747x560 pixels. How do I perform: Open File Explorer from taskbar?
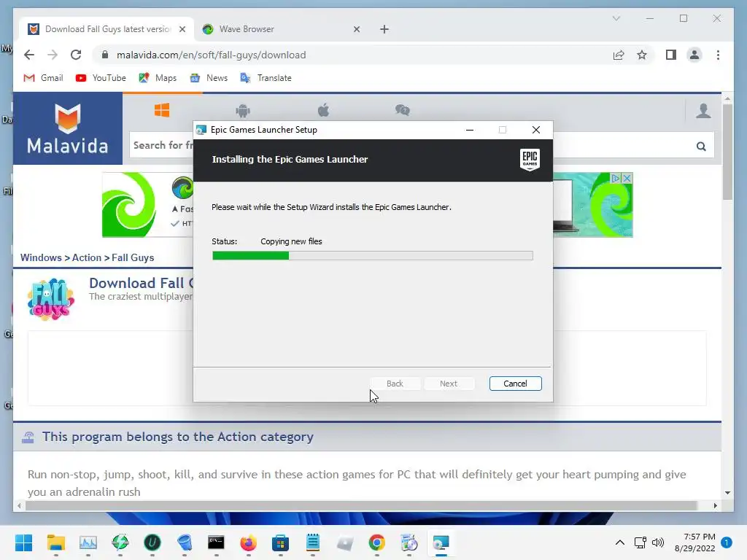(x=55, y=542)
